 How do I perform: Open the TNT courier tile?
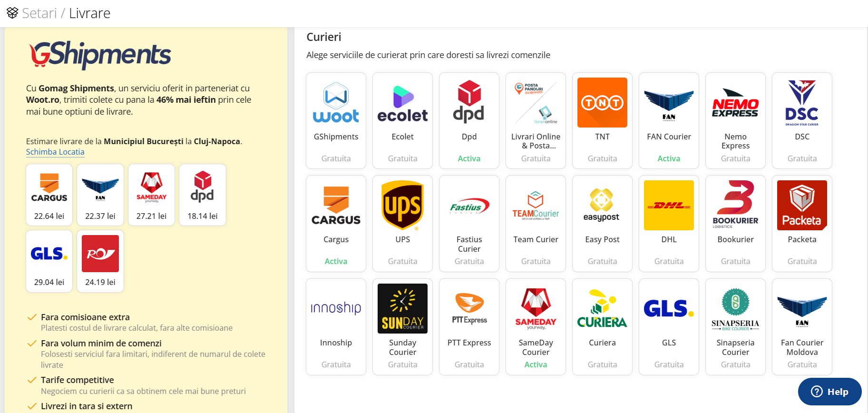[602, 103]
